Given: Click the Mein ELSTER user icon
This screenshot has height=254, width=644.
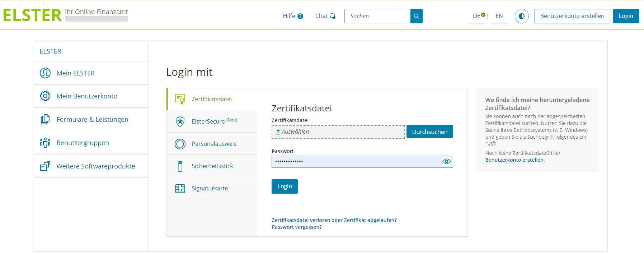Looking at the screenshot, I should coord(45,73).
